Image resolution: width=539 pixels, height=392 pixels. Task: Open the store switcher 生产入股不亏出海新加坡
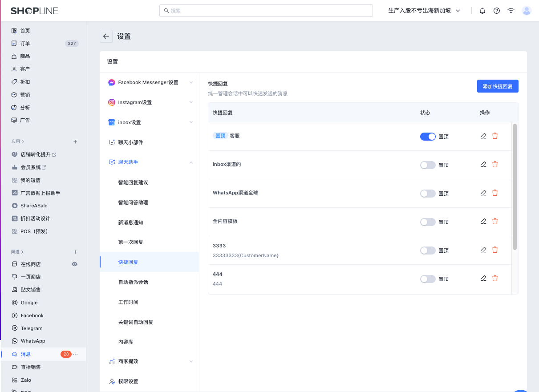click(x=424, y=11)
